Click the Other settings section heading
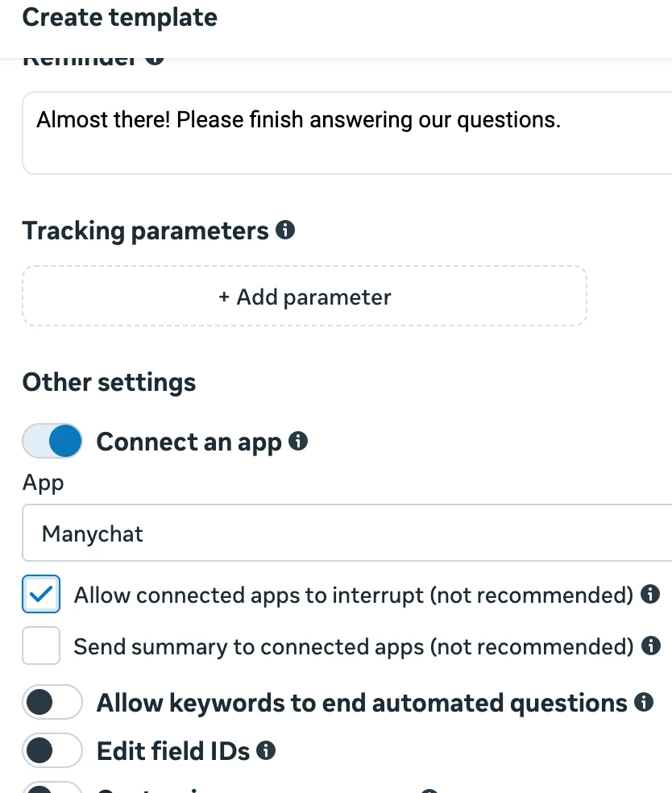This screenshot has height=793, width=672. click(109, 382)
